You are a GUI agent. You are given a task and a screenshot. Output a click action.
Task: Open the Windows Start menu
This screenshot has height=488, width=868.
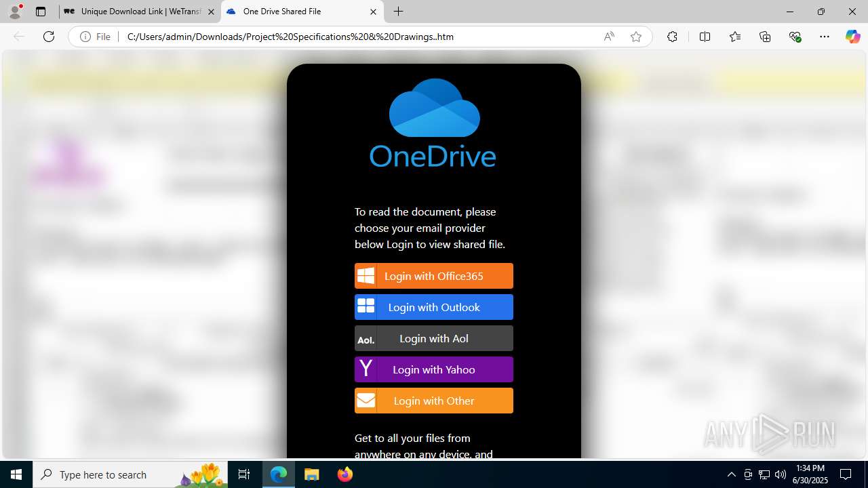coord(16,474)
